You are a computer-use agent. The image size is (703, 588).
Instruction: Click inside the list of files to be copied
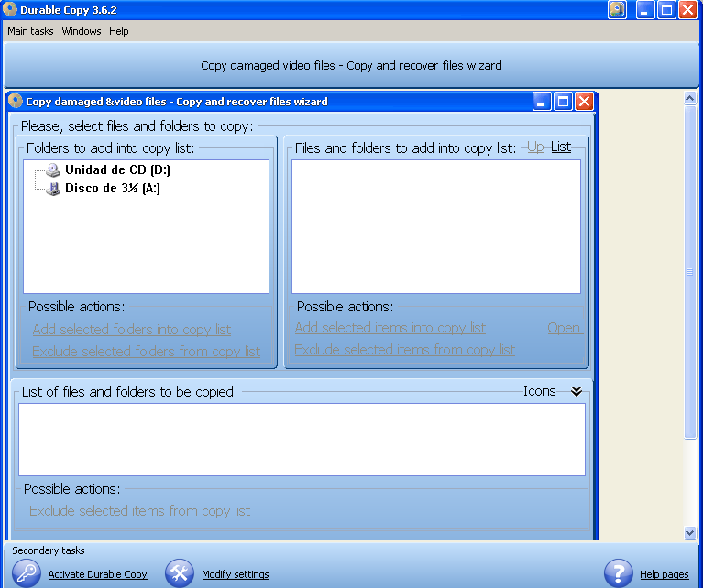[x=302, y=440]
